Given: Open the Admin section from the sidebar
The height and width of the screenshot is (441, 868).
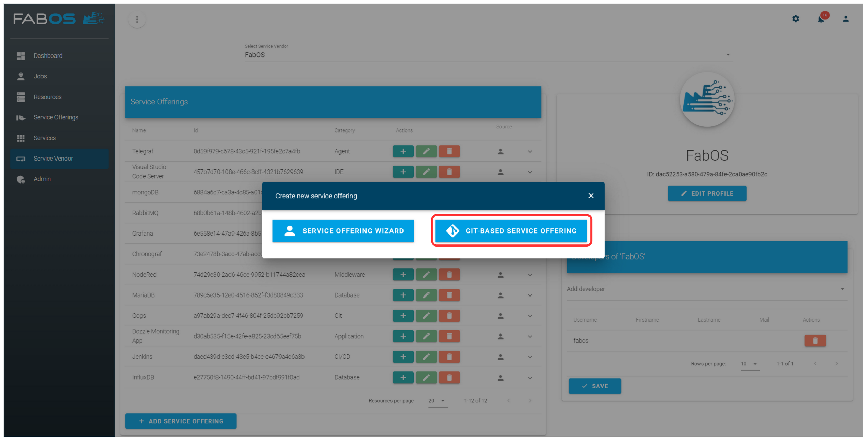Looking at the screenshot, I should (x=42, y=179).
